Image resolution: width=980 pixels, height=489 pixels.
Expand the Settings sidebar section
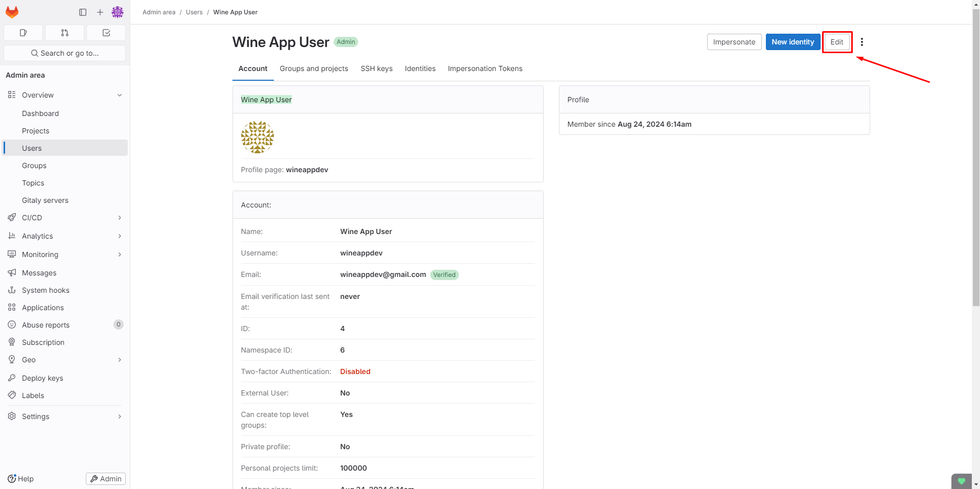pyautogui.click(x=120, y=416)
